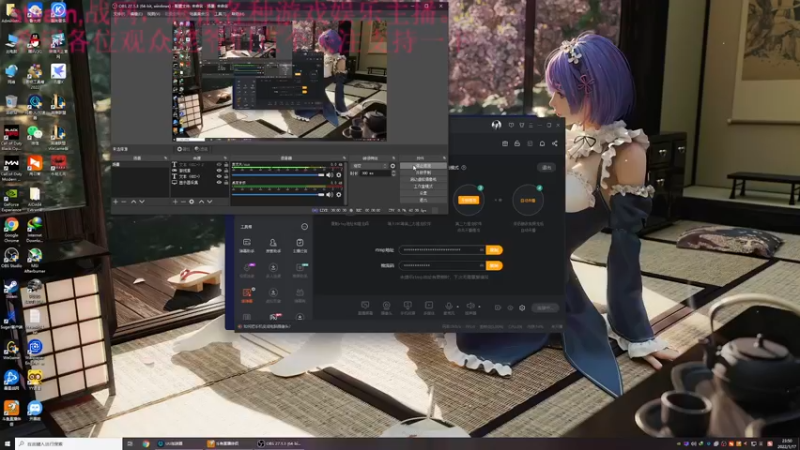Pop out the OBS sources dock via header icon
800x450 pixels.
(225, 158)
